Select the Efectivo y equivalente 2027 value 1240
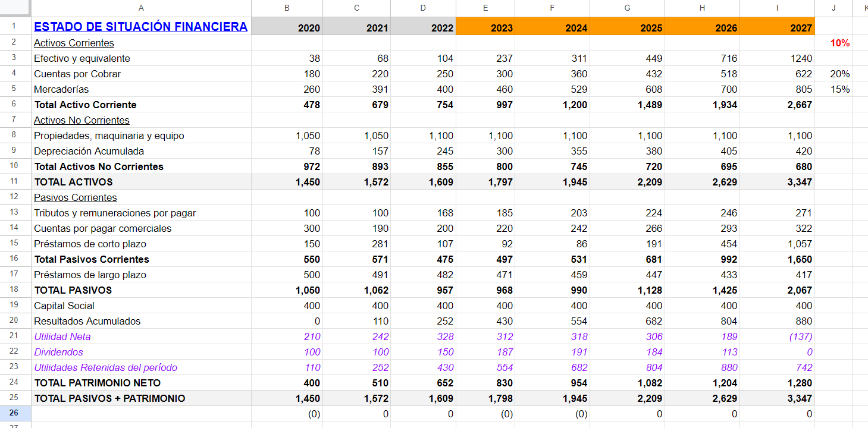Image resolution: width=868 pixels, height=428 pixels. pyautogui.click(x=801, y=58)
